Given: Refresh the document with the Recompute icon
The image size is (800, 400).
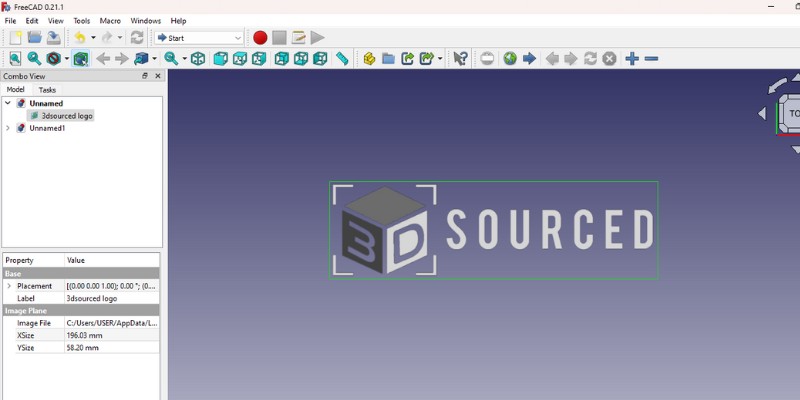Looking at the screenshot, I should 137,38.
